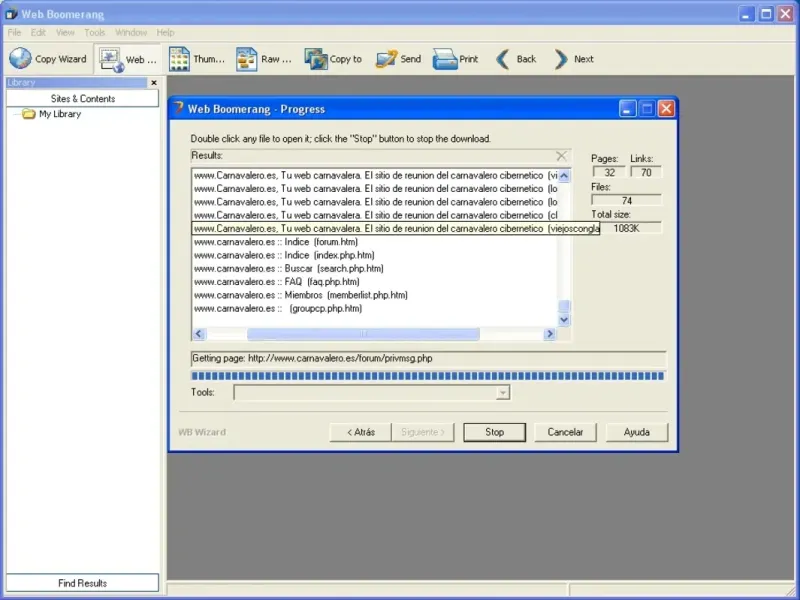Click the Files count value 74
The width and height of the screenshot is (800, 600).
click(x=627, y=201)
